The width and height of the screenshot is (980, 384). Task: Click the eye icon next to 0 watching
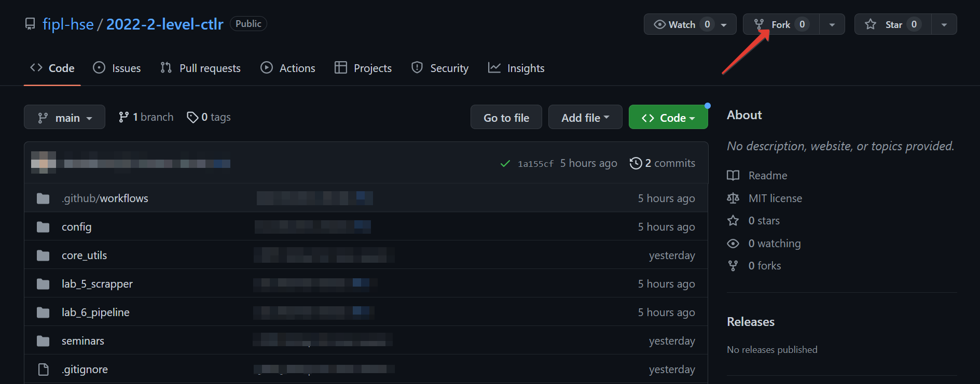[733, 244]
